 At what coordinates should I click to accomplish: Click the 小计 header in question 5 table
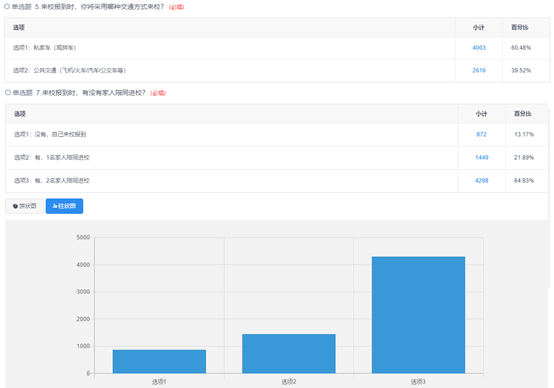click(x=479, y=28)
